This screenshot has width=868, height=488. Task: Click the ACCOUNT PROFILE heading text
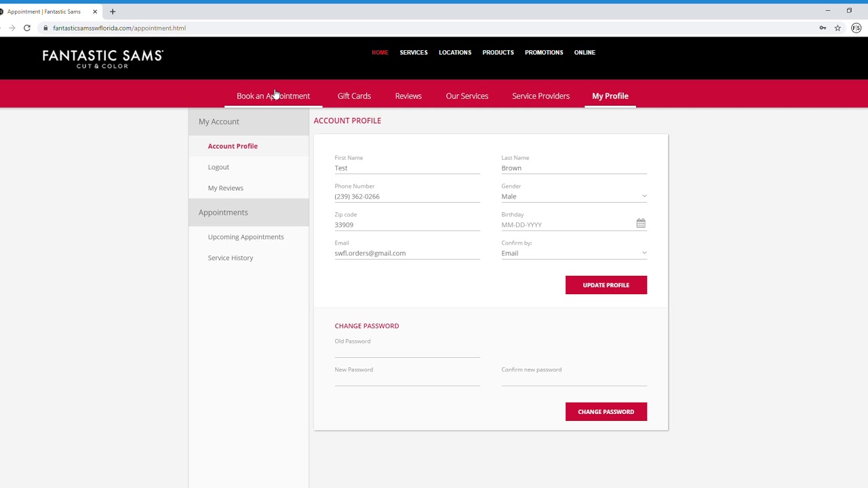coord(347,121)
